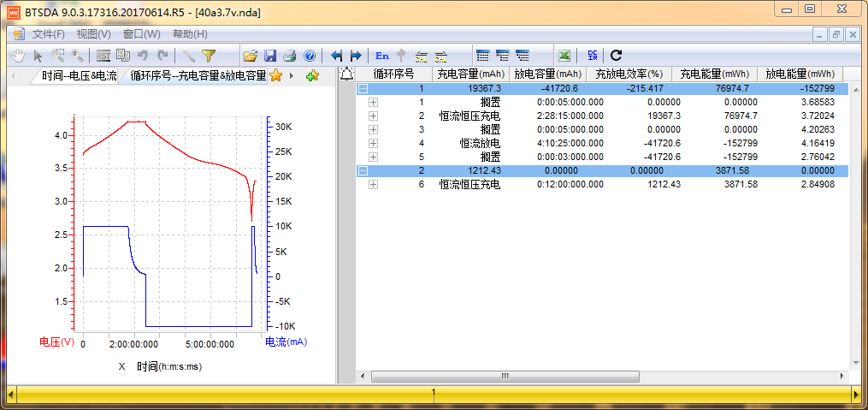The width and height of the screenshot is (868, 410).
Task: Collapse cycle 1 row with minus box
Action: [363, 88]
